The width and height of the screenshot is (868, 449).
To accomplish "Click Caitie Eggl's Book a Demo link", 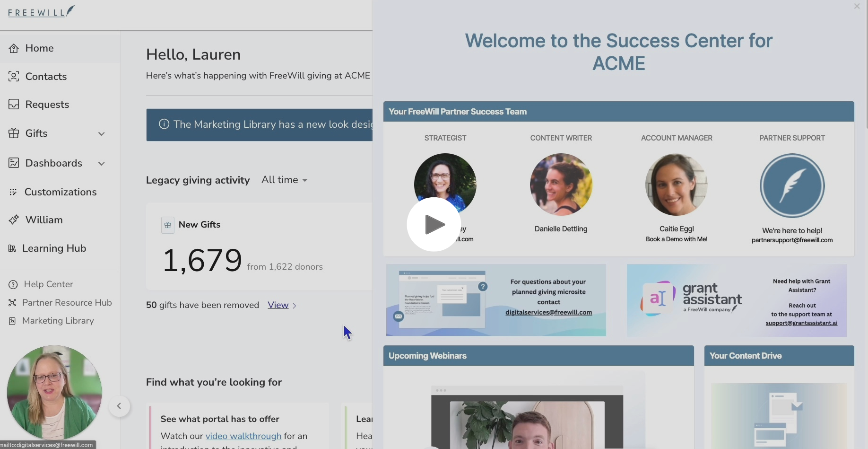I will [677, 239].
